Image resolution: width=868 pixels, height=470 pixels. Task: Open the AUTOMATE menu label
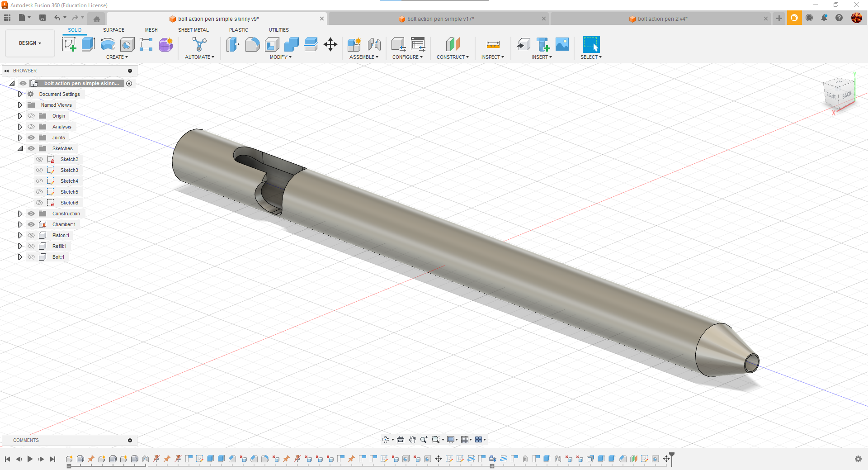(x=199, y=57)
